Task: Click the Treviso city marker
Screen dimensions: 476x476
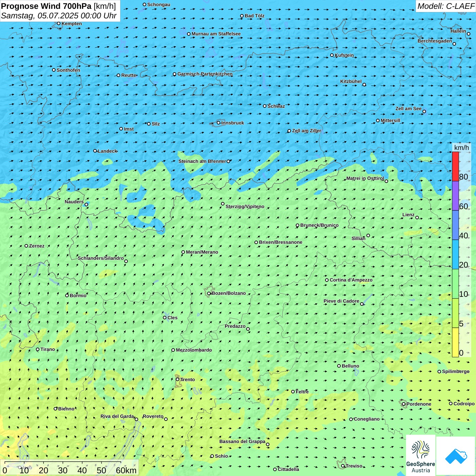Action: pyautogui.click(x=343, y=466)
